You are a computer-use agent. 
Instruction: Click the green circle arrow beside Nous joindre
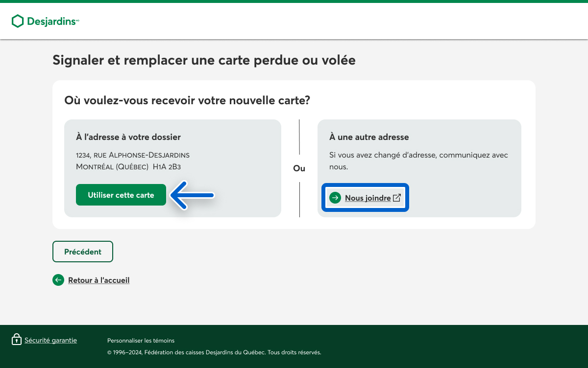pos(335,198)
